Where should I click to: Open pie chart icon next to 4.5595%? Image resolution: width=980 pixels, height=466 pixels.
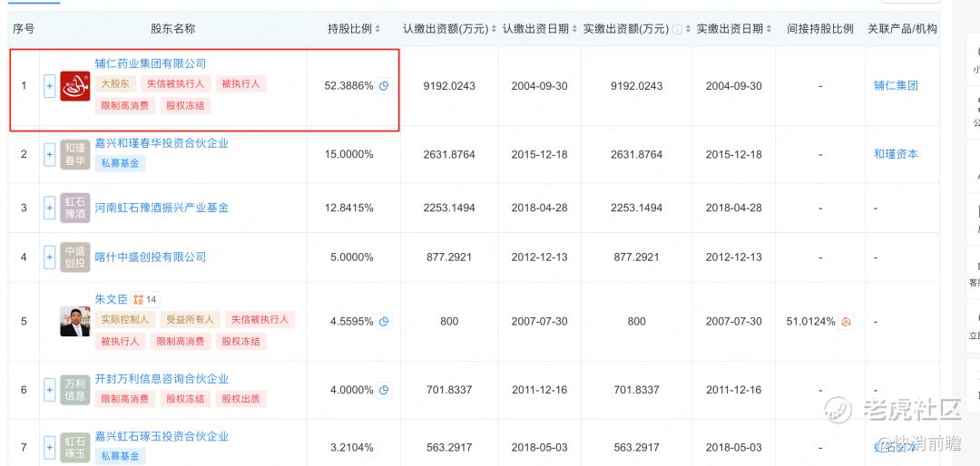[x=385, y=322]
